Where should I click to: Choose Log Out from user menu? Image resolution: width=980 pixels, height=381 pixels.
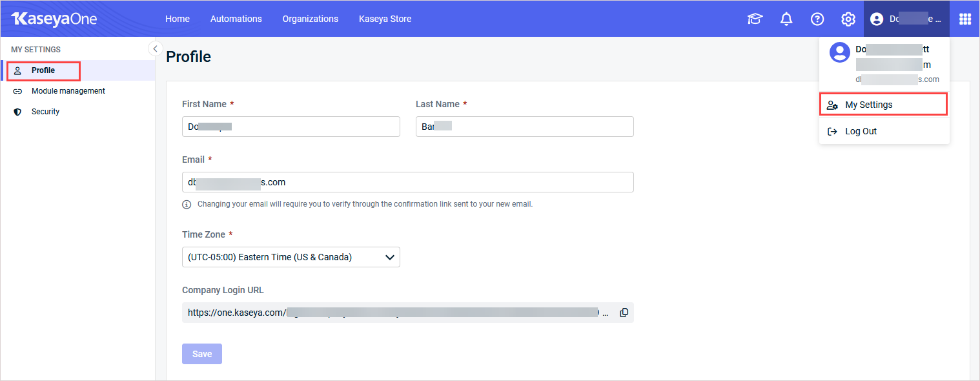(x=861, y=131)
